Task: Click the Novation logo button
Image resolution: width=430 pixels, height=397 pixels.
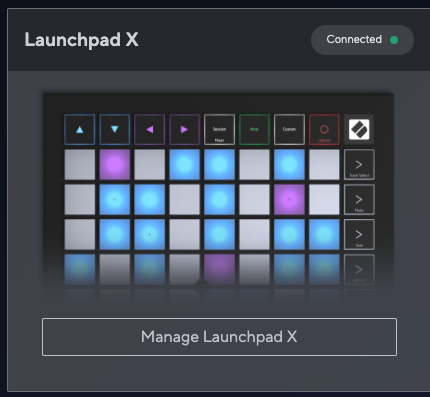Action: [359, 129]
